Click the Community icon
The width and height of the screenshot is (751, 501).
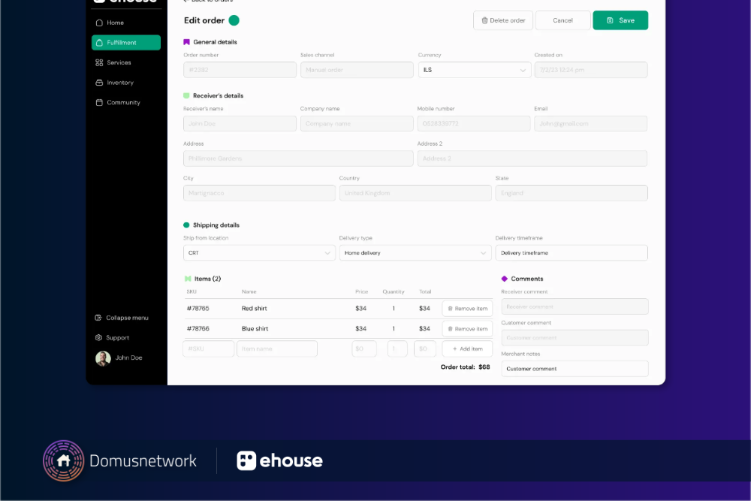pos(99,102)
